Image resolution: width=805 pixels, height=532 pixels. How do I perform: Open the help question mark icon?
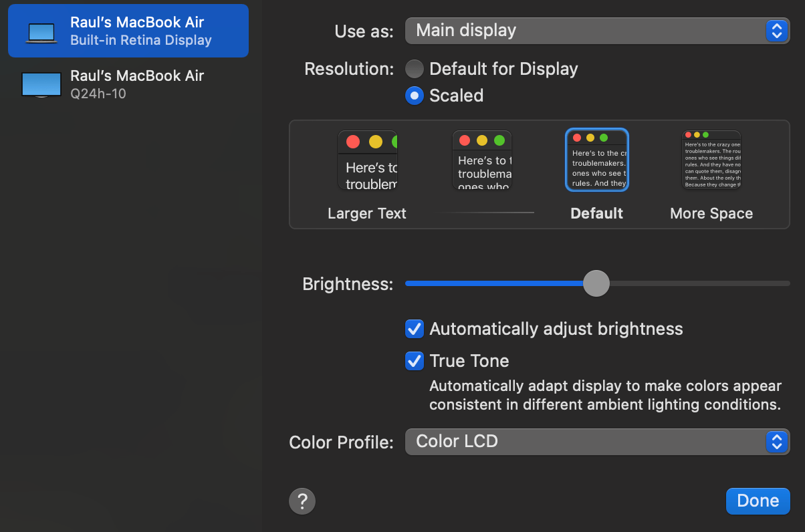[302, 500]
